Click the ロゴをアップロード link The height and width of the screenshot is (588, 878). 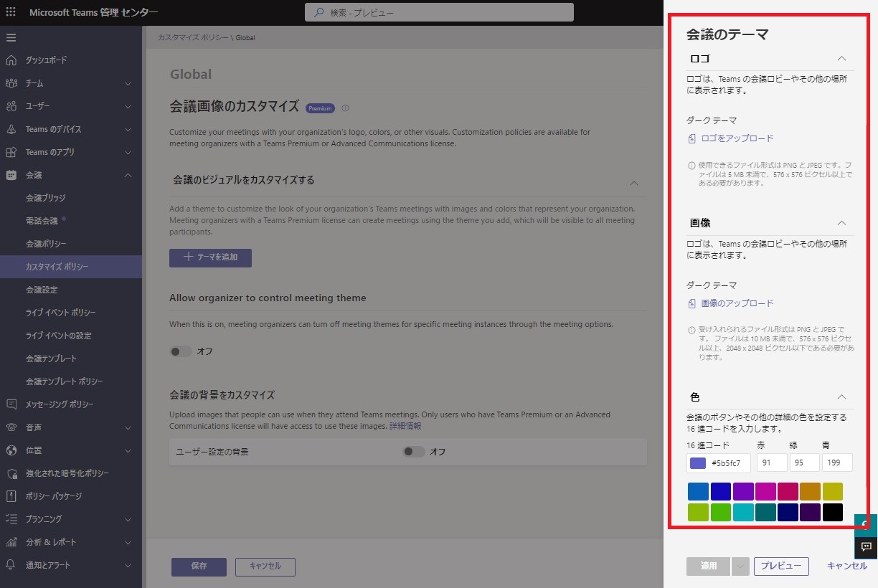pos(737,138)
